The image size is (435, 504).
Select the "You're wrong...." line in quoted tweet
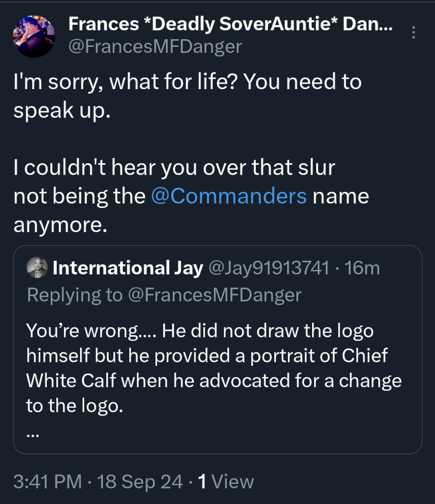[x=91, y=331]
